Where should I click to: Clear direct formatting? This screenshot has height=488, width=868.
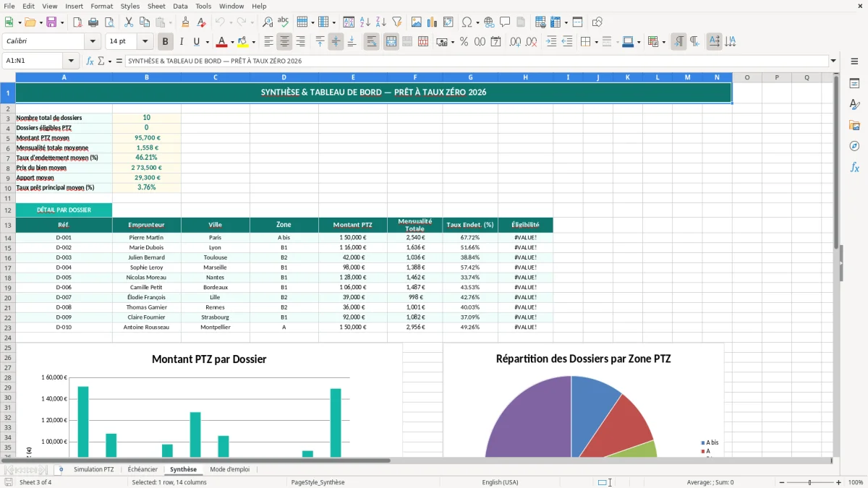(201, 22)
